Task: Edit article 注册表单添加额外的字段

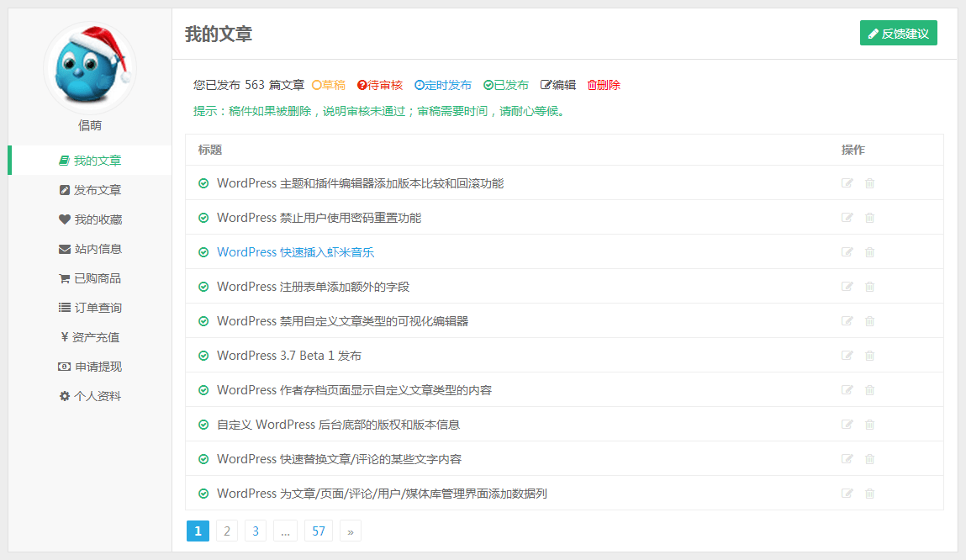Action: pos(847,287)
